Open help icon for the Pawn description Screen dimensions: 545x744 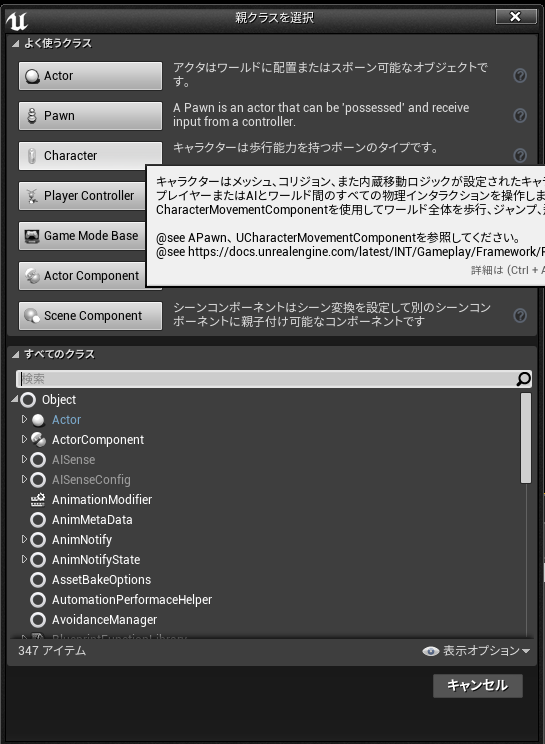click(520, 115)
